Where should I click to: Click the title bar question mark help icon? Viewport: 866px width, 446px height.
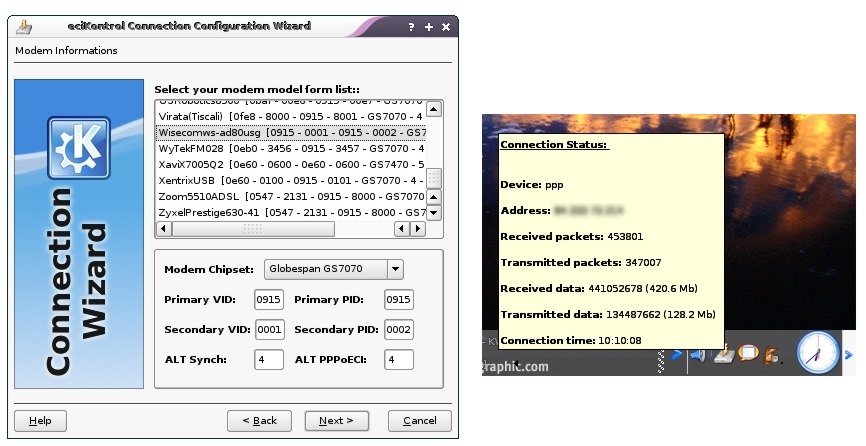click(411, 27)
